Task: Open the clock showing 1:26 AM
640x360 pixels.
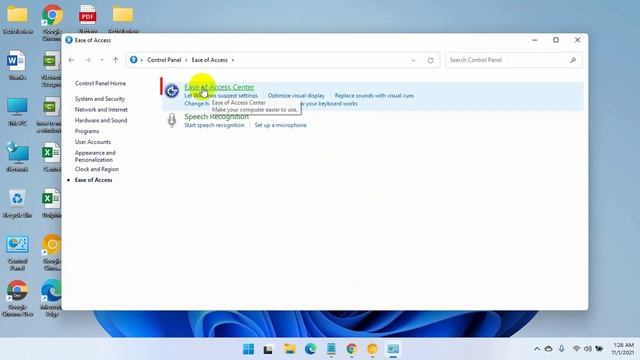Action: [622, 349]
